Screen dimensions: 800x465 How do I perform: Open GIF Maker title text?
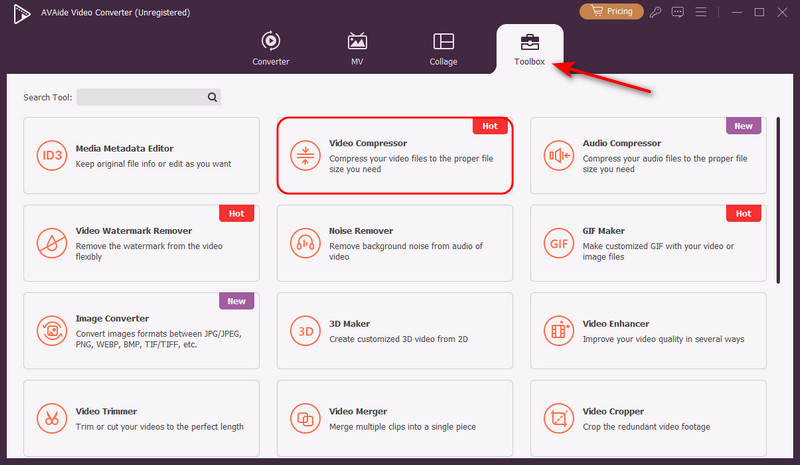[x=604, y=231]
